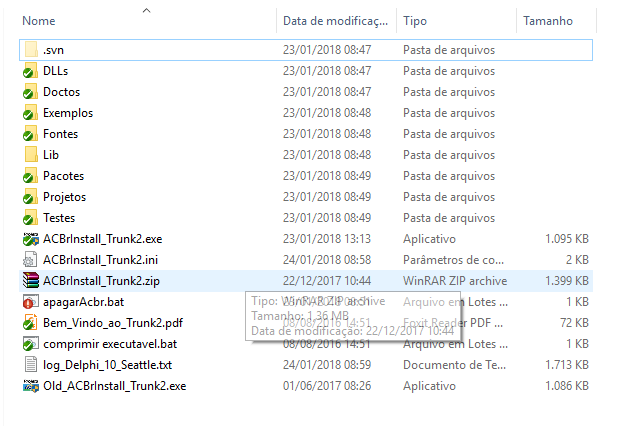Select the WinRAR icon of ACBrInstall_Trunk2.zip
Screen dimensions: 624x426
[31, 281]
